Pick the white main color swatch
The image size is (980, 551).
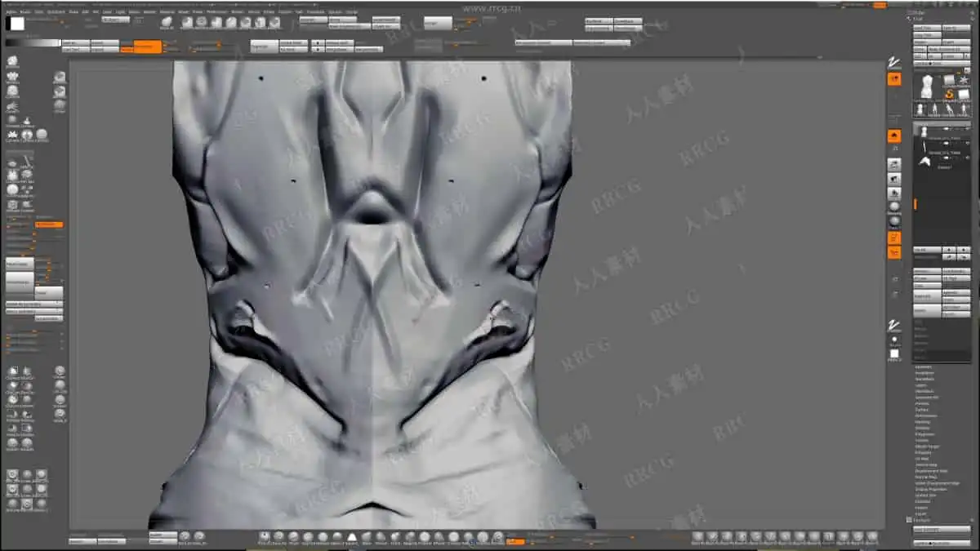click(17, 23)
